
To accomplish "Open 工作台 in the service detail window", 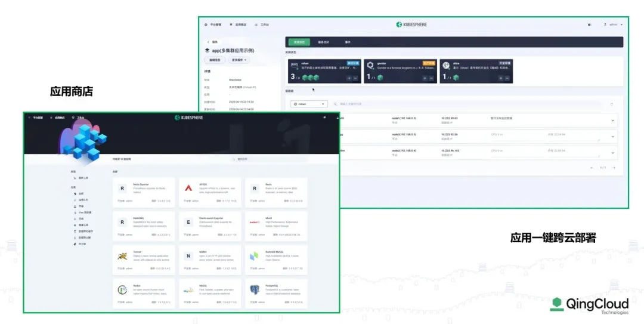I will point(261,24).
